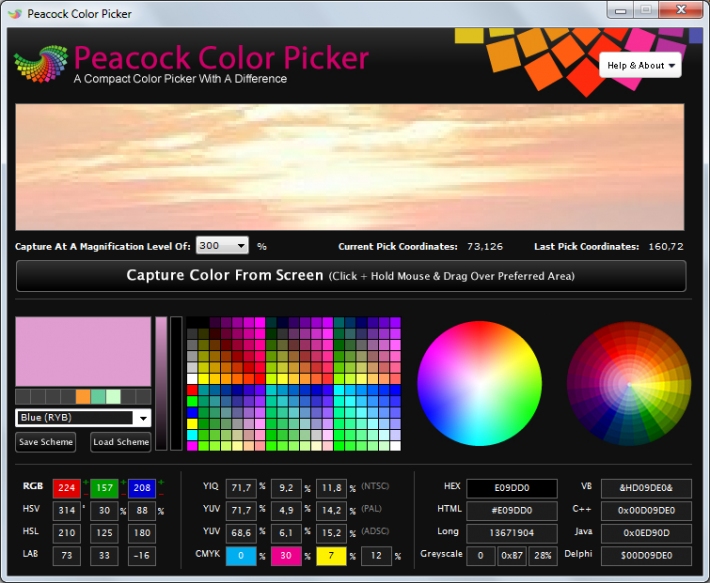Click Capture Color From Screen button
Viewport: 710px width, 583px height.
[351, 276]
